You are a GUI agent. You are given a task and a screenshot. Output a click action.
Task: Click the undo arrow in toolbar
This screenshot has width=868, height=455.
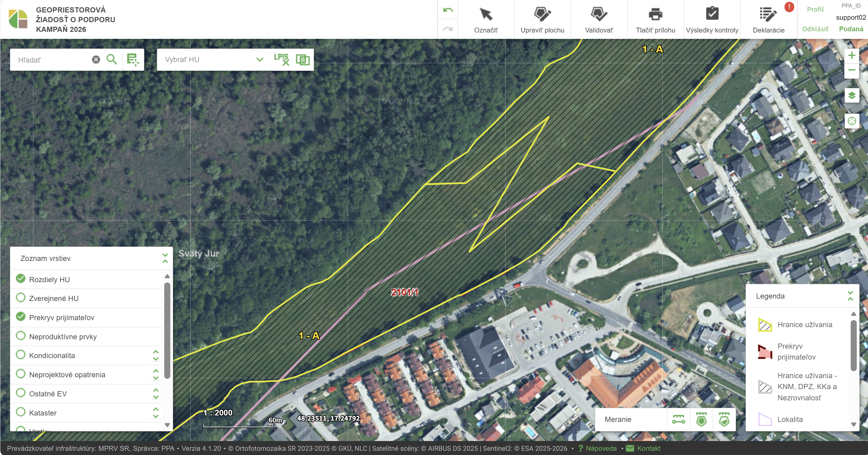pos(448,10)
